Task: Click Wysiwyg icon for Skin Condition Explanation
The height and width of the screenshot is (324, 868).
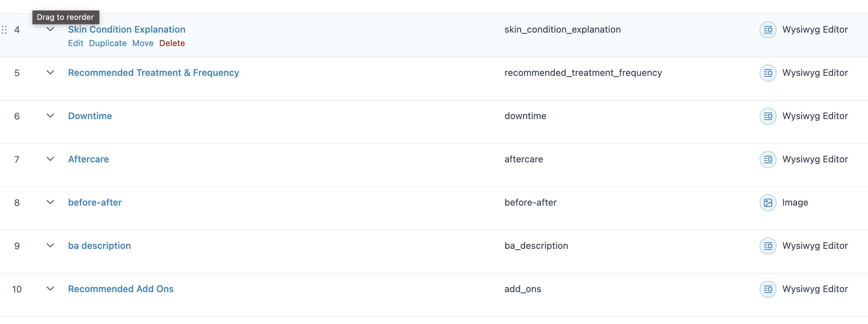Action: pos(768,30)
